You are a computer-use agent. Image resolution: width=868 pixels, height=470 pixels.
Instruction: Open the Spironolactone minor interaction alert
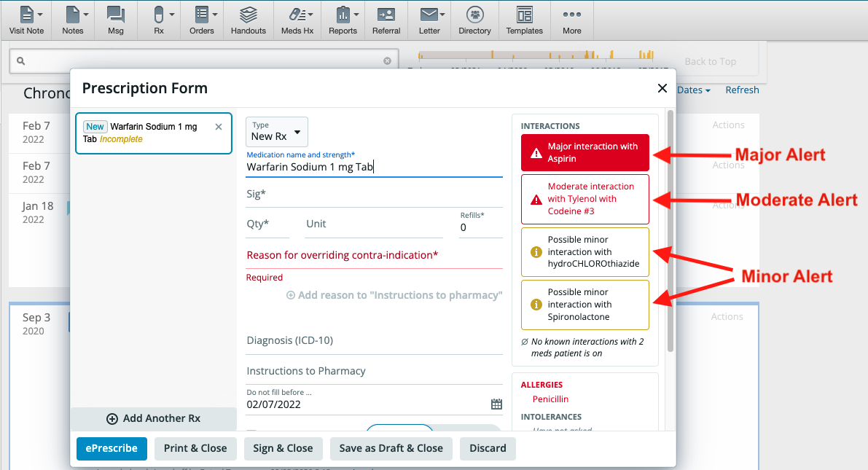[585, 305]
